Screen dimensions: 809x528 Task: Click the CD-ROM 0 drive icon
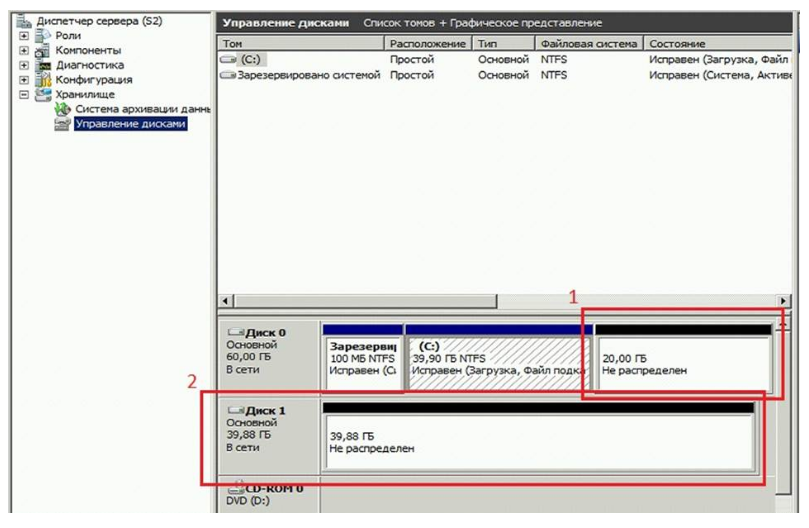coord(236,488)
